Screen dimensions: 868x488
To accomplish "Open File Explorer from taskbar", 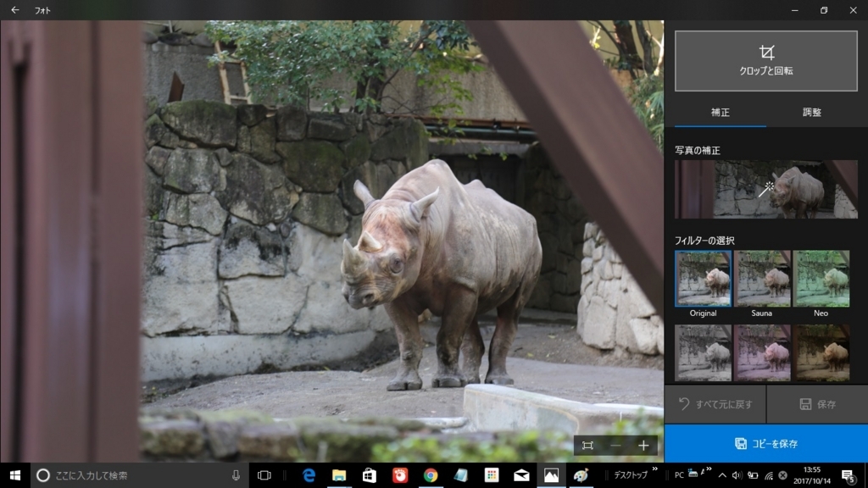I will [x=339, y=475].
